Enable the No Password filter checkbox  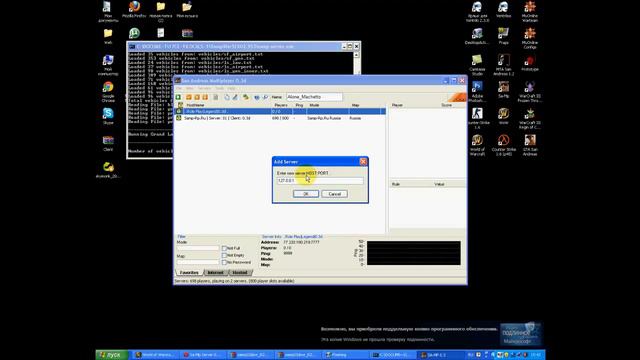point(224,262)
